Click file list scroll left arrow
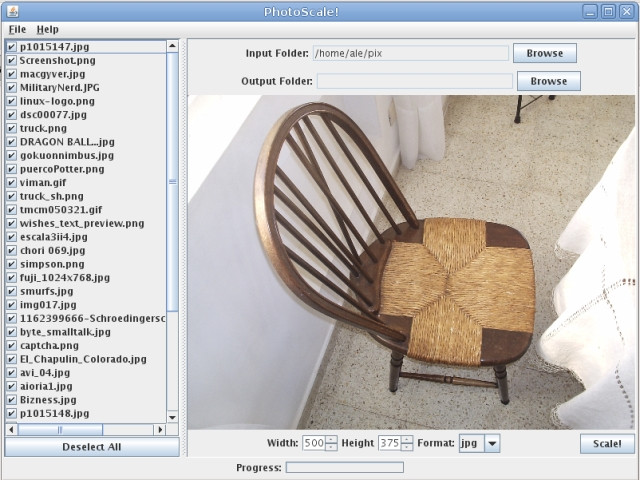640x480 pixels. [x=11, y=429]
